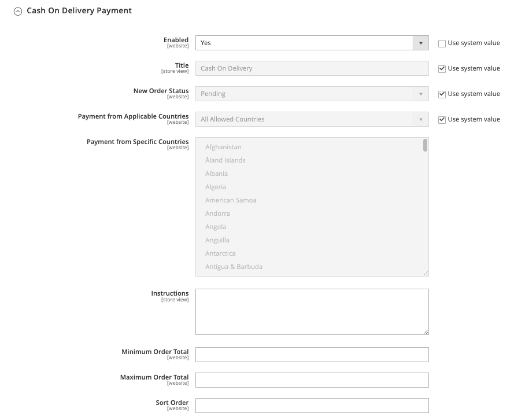Click the Title field with Cash On Delivery

tap(312, 68)
